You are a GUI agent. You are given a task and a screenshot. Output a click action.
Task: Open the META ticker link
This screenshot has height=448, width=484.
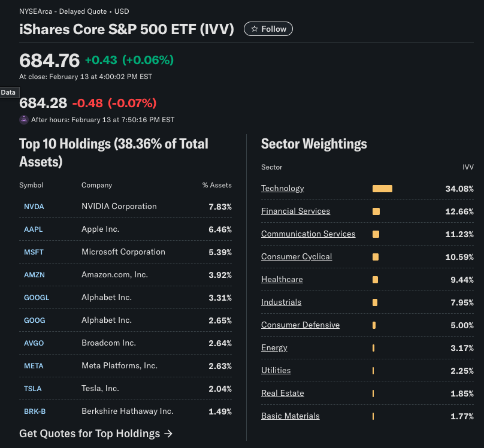tap(34, 366)
